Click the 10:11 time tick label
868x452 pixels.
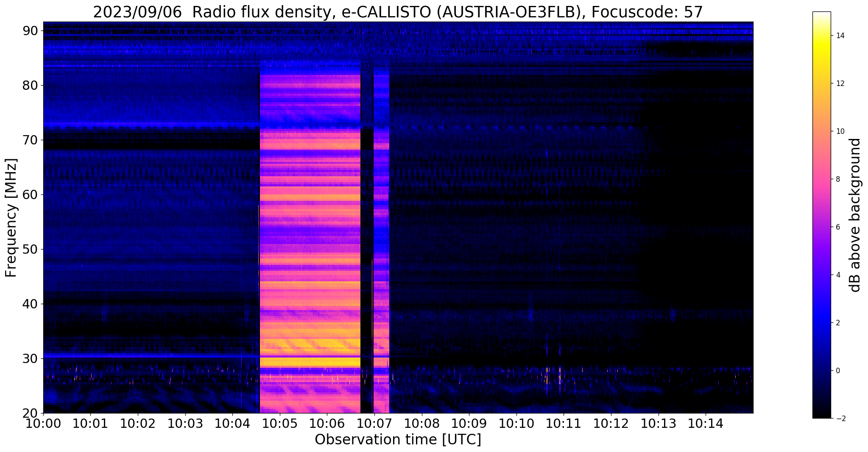[564, 423]
